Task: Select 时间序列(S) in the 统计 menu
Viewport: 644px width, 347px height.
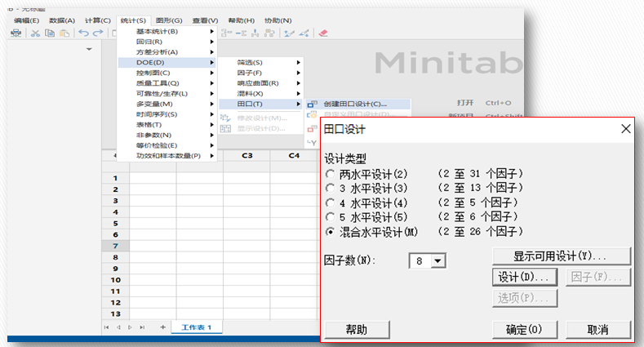Action: click(167, 114)
